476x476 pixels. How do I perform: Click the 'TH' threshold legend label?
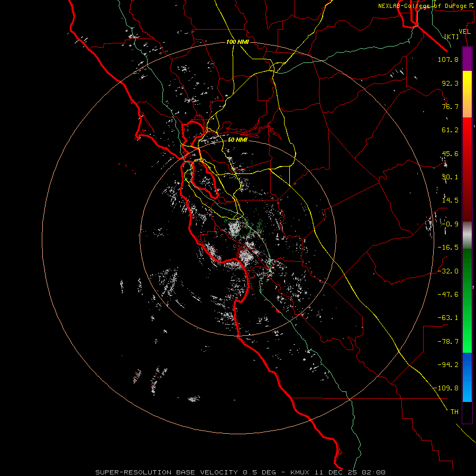454,412
